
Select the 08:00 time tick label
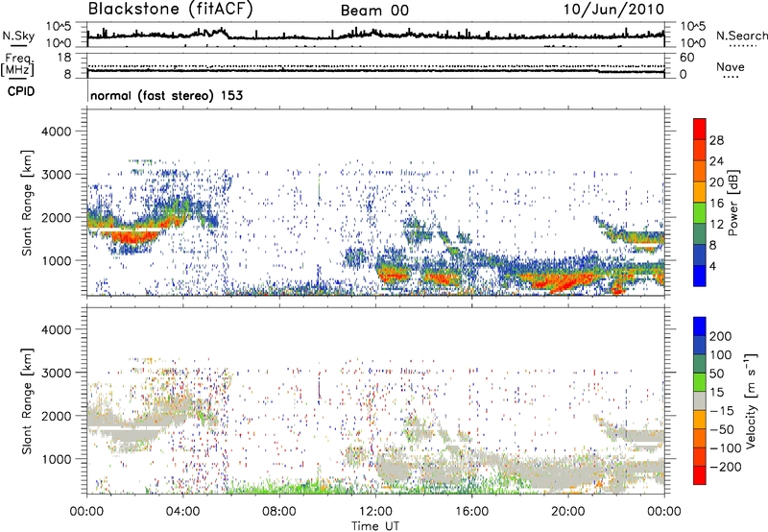(x=279, y=512)
